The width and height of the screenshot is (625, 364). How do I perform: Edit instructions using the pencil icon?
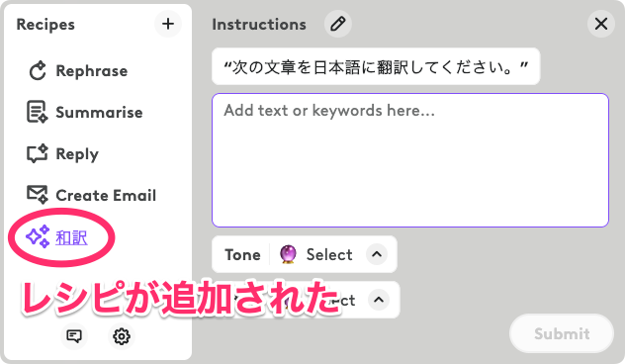pyautogui.click(x=337, y=24)
